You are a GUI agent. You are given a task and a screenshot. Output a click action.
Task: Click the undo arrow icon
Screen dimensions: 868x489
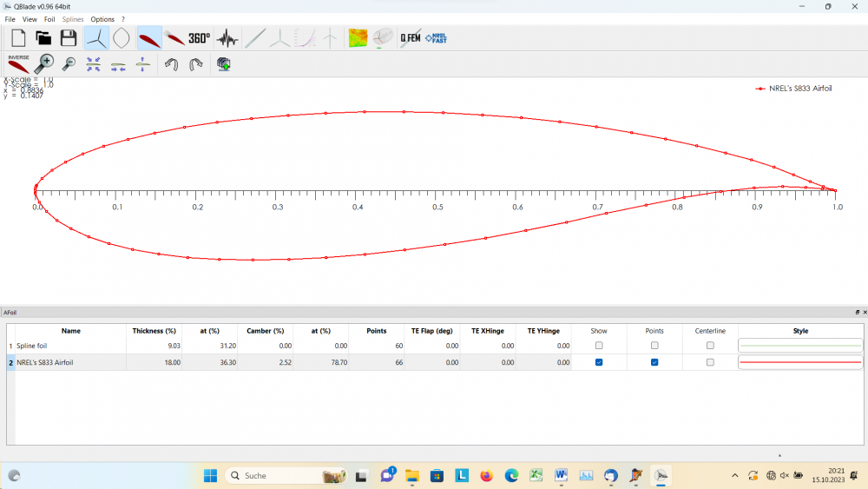(x=172, y=63)
